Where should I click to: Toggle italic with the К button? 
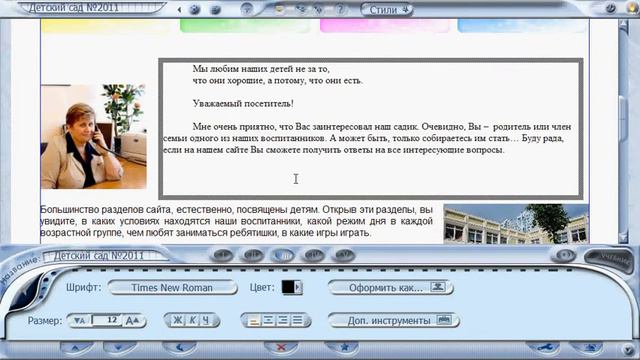[x=192, y=320]
